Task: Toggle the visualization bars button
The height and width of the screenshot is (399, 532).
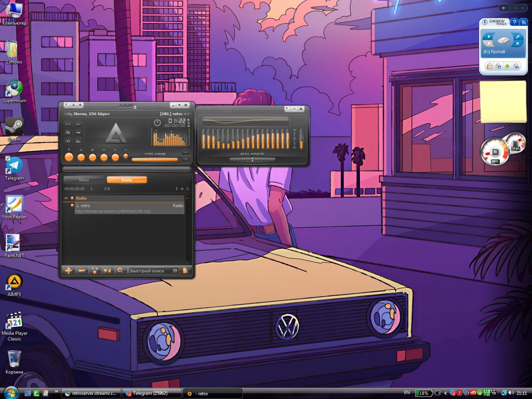Action: 78,141
